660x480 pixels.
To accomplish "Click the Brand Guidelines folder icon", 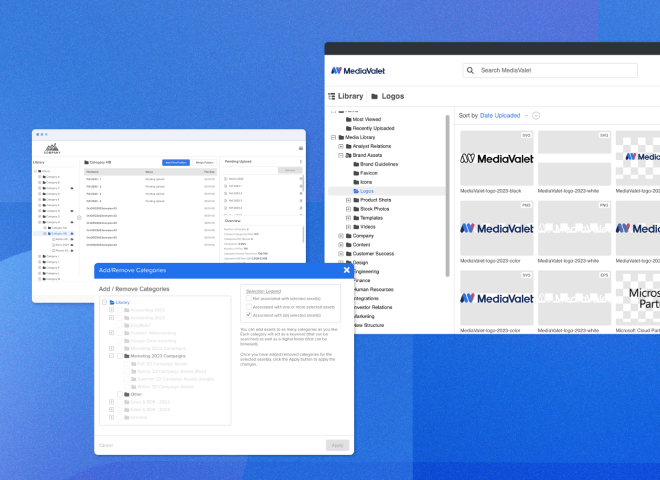I will tap(356, 164).
